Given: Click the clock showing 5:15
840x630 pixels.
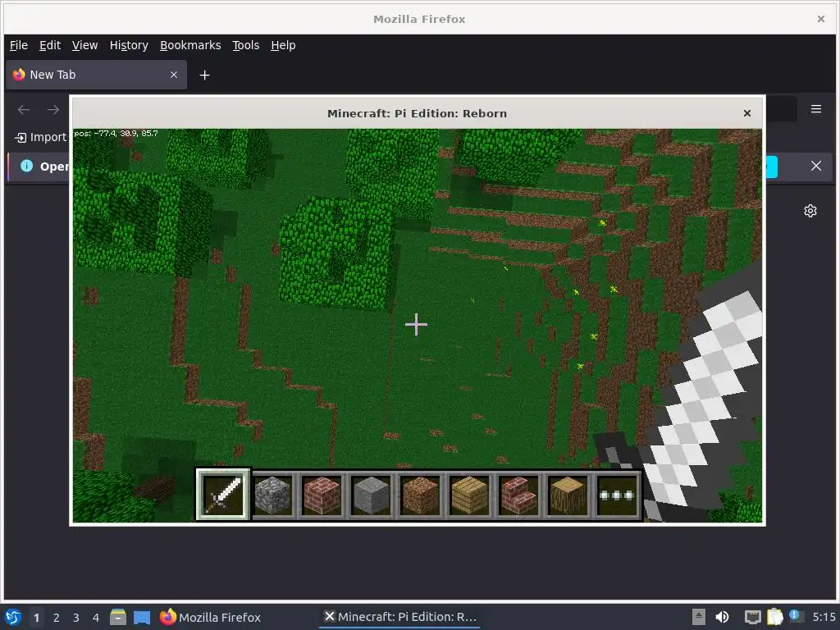Looking at the screenshot, I should 824,617.
